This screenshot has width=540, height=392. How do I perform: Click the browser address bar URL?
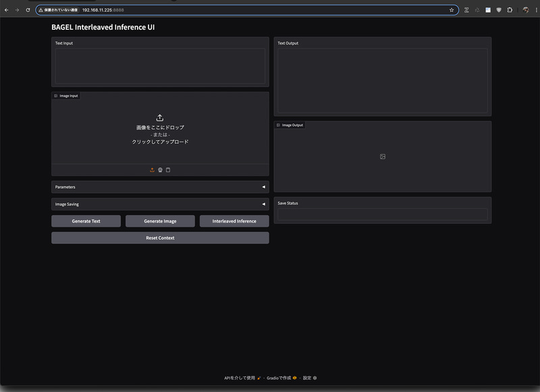point(103,10)
